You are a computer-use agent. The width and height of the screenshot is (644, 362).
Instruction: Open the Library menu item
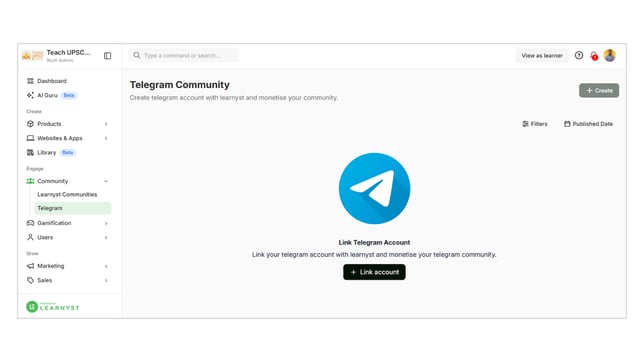tap(46, 152)
